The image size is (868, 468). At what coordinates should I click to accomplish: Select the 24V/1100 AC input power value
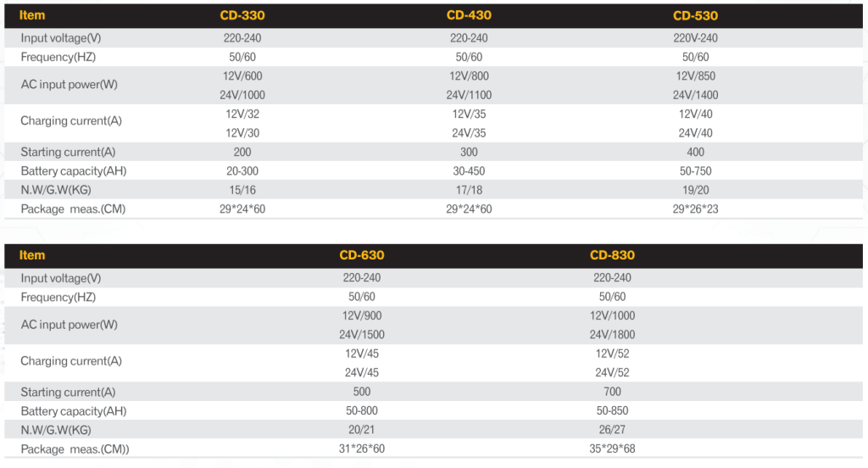469,95
